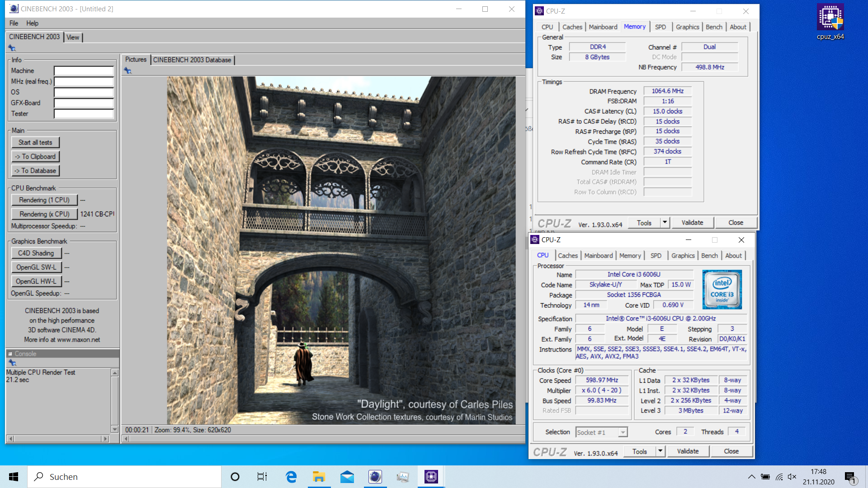Open cpuz_x64 desktop shortcut icon
Image resolution: width=868 pixels, height=488 pixels.
(830, 22)
